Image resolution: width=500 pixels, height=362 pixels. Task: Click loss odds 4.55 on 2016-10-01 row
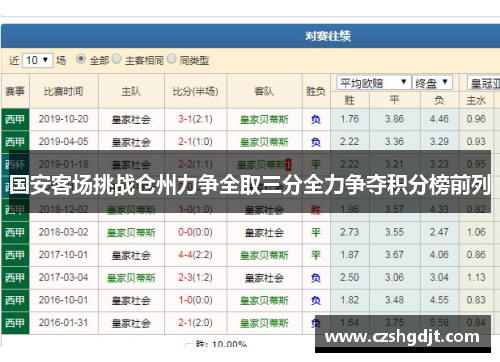[439, 300]
